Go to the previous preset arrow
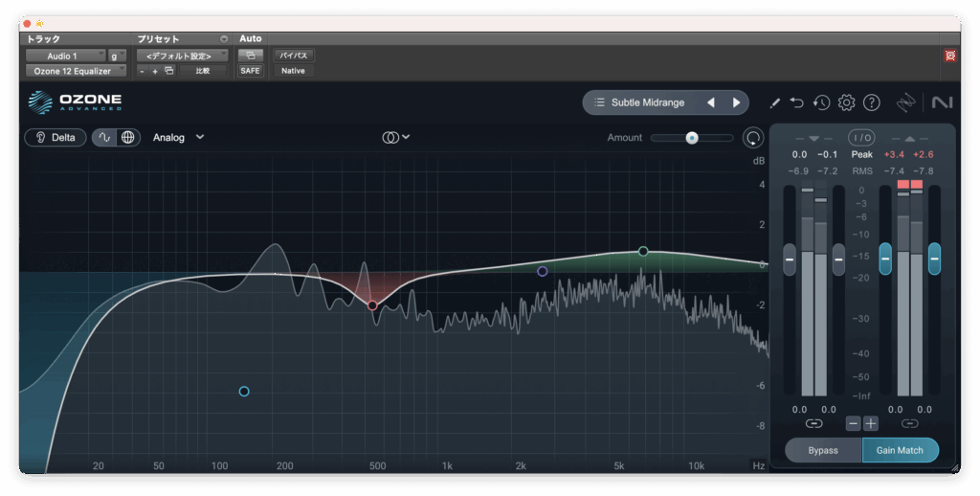 [x=710, y=102]
